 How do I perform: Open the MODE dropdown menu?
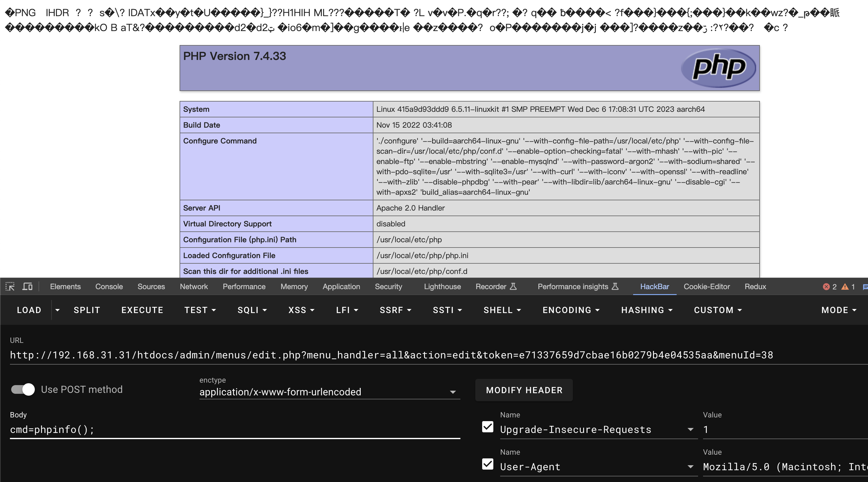point(838,310)
